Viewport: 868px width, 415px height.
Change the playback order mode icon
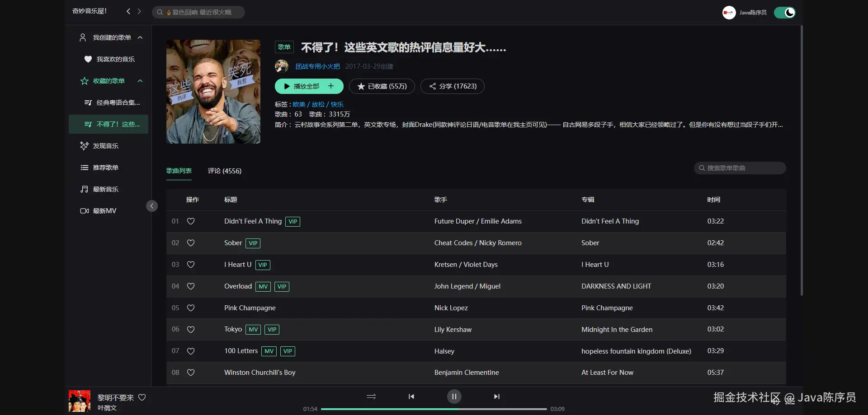pyautogui.click(x=371, y=396)
